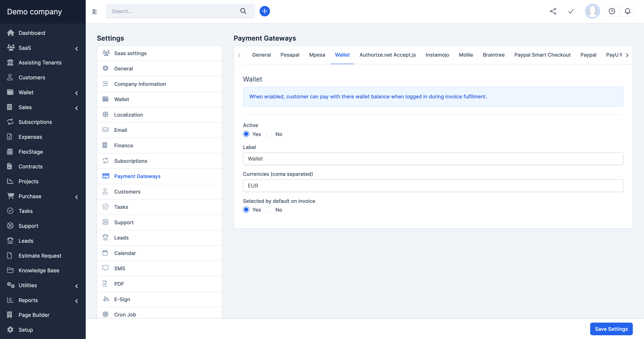The width and height of the screenshot is (644, 339).
Task: Click the search magnifier icon
Action: [x=243, y=11]
